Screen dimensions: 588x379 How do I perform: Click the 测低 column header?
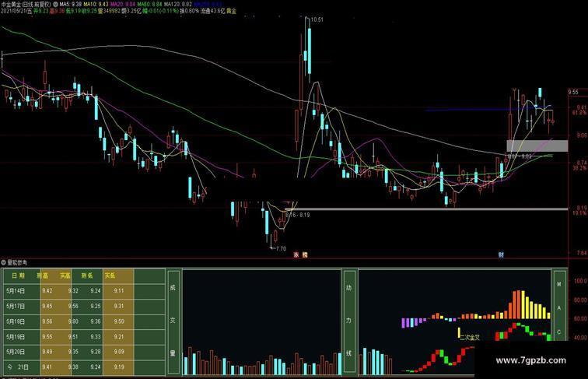click(87, 275)
